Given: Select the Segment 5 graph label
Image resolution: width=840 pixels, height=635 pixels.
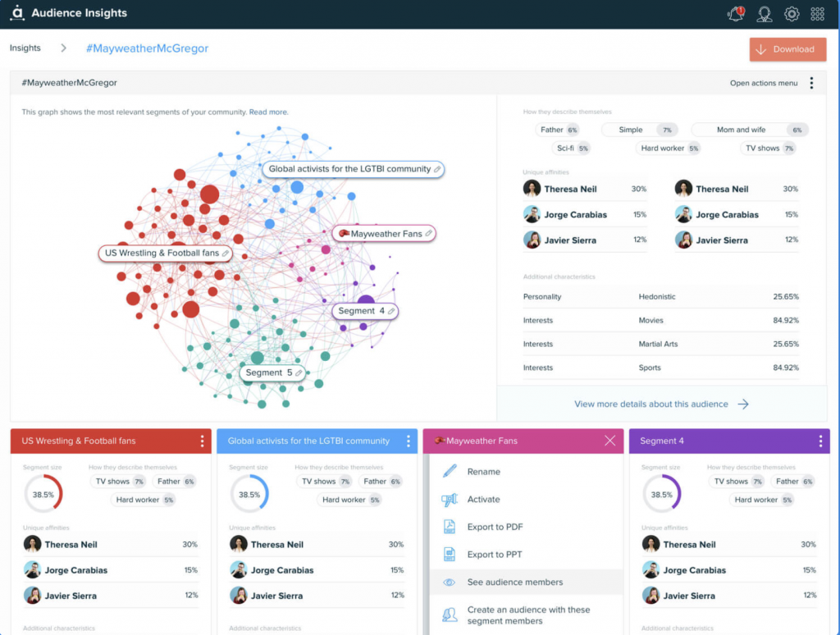Looking at the screenshot, I should [x=272, y=373].
